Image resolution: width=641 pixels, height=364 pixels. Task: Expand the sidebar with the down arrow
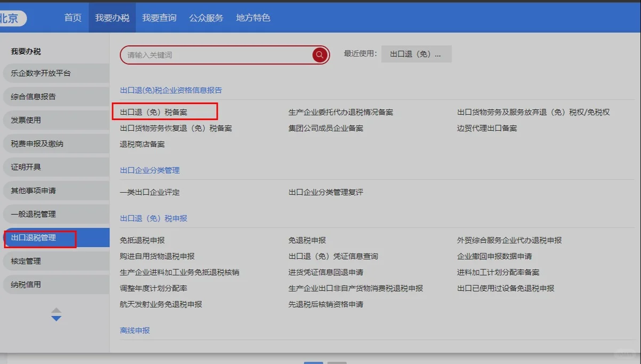pyautogui.click(x=56, y=319)
